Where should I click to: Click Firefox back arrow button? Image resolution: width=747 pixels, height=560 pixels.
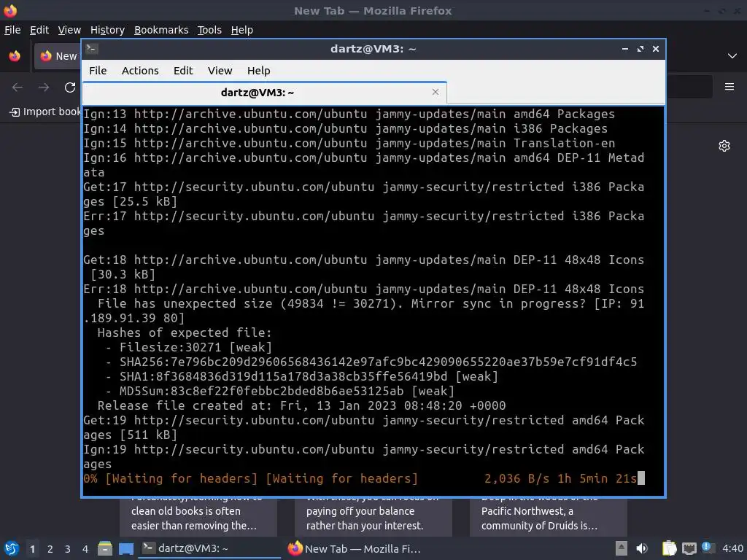tap(18, 87)
